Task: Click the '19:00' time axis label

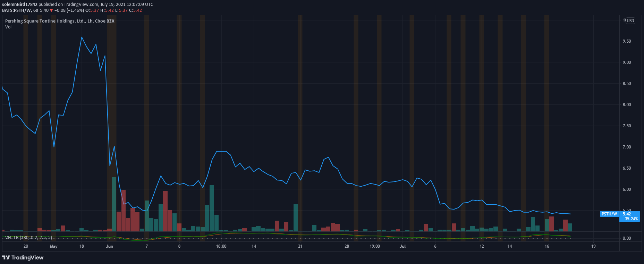Action: pyautogui.click(x=375, y=246)
